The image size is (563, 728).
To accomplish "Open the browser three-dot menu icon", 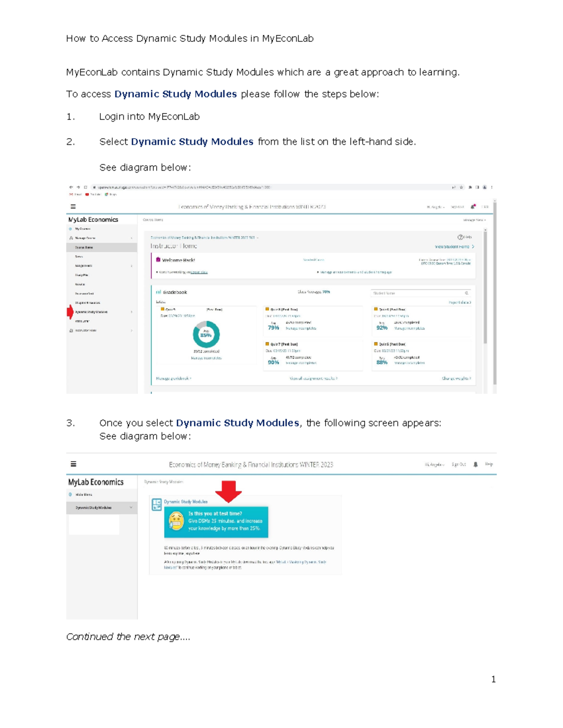I will tap(492, 187).
